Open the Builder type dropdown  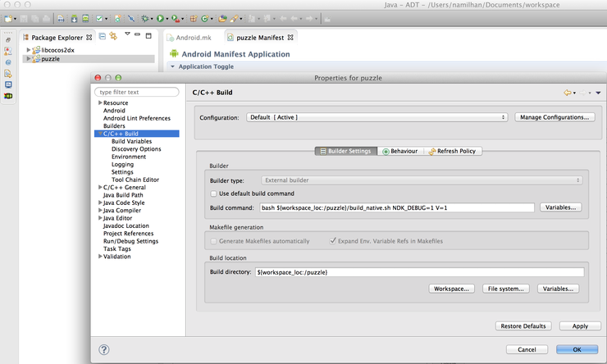[422, 180]
